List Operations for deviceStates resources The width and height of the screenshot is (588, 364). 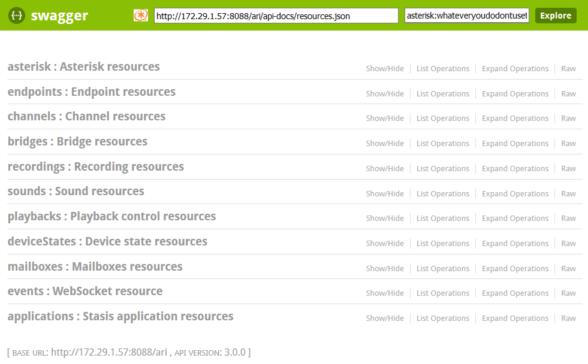[443, 244]
